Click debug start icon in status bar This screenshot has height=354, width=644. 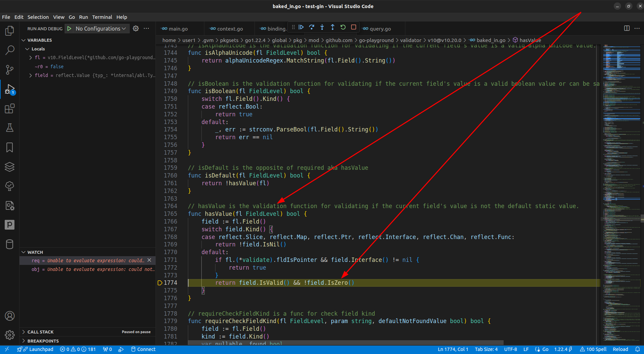pyautogui.click(x=121, y=349)
